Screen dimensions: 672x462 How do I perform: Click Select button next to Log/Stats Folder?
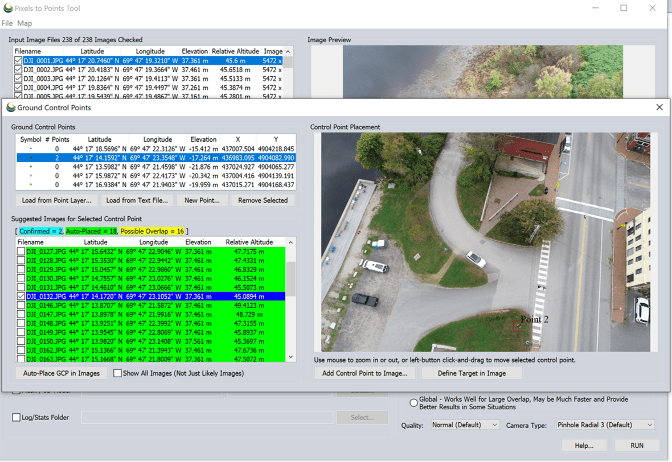[x=362, y=417]
